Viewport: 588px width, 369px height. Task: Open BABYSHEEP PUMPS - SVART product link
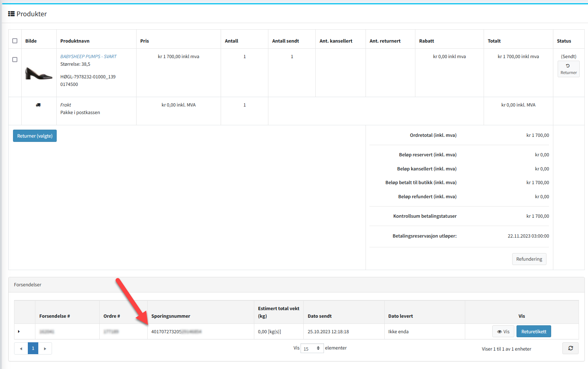coord(88,57)
